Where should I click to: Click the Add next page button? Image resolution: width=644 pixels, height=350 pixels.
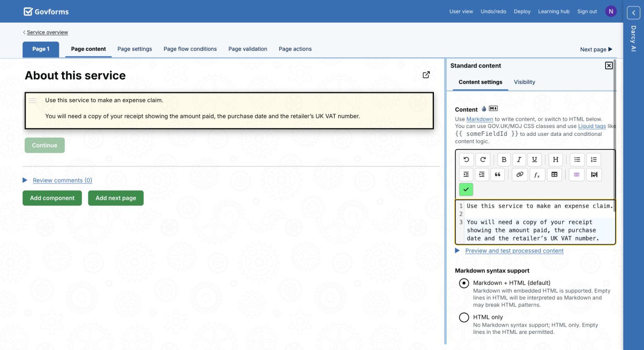[x=116, y=198]
